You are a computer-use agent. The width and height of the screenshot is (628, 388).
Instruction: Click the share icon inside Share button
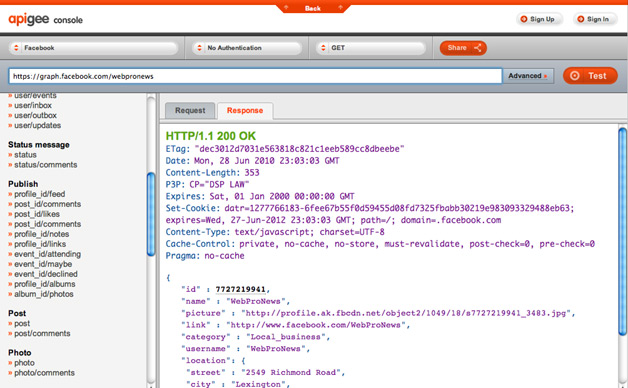[x=477, y=48]
